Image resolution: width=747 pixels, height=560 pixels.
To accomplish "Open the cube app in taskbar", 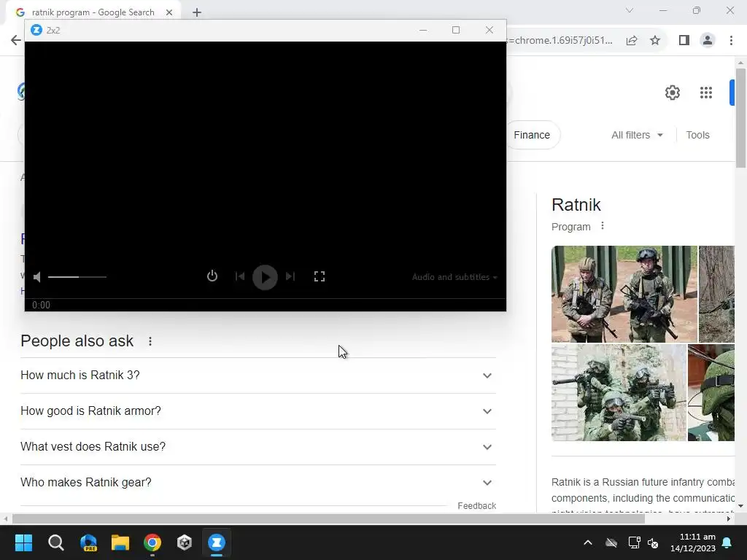I will (185, 542).
